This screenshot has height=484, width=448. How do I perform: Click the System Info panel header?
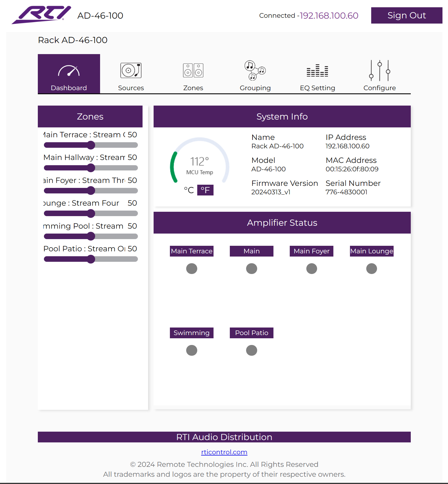(x=282, y=116)
